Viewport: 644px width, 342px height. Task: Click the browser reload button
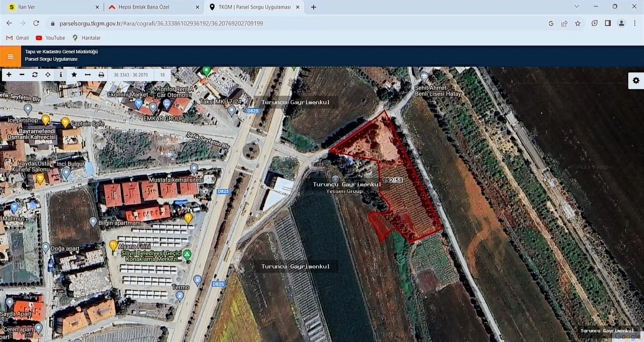click(36, 23)
